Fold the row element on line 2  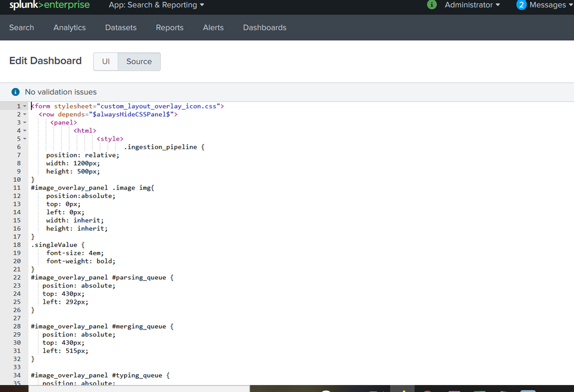25,115
